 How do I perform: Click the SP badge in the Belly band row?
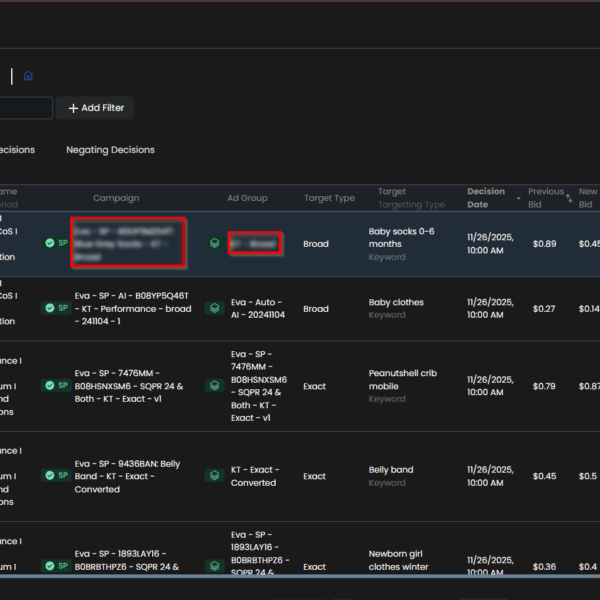pyautogui.click(x=56, y=476)
